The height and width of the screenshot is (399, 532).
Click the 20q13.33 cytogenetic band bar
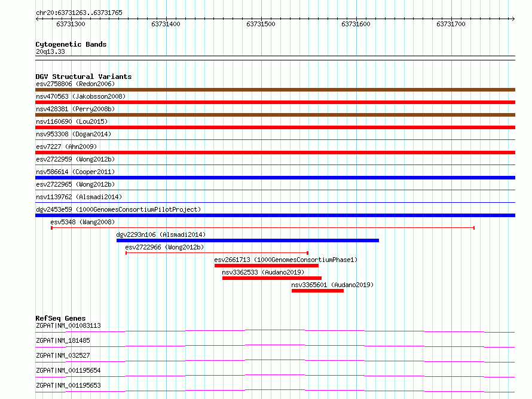[275, 58]
